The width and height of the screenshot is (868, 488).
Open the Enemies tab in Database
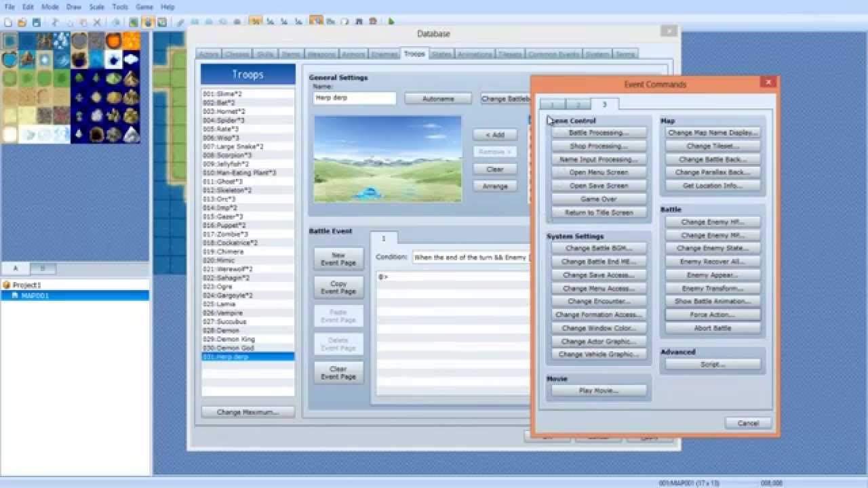[385, 54]
